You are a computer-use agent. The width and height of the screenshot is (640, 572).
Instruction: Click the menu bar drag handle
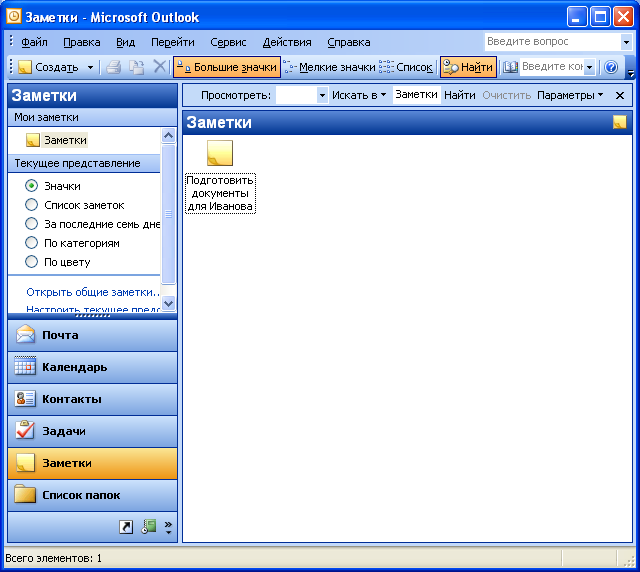(x=11, y=42)
